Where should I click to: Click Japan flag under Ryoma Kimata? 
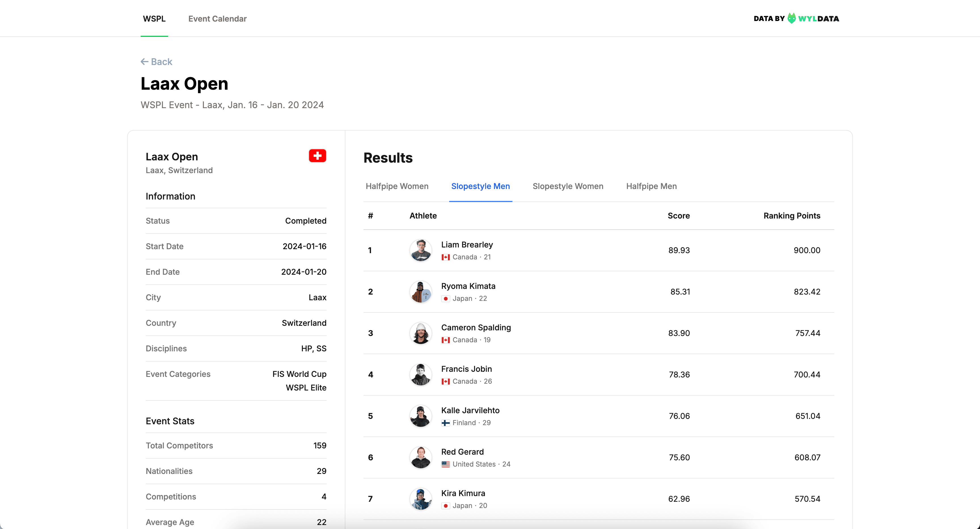[445, 299]
